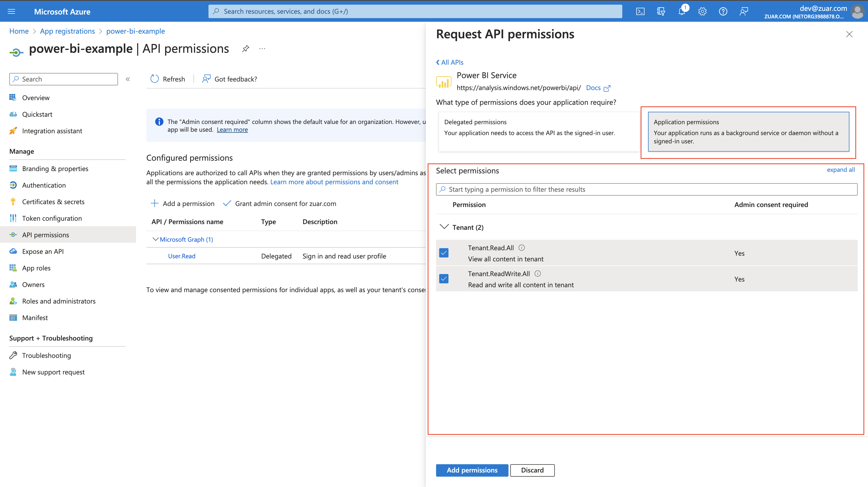Click the Token configuration icon

13,218
